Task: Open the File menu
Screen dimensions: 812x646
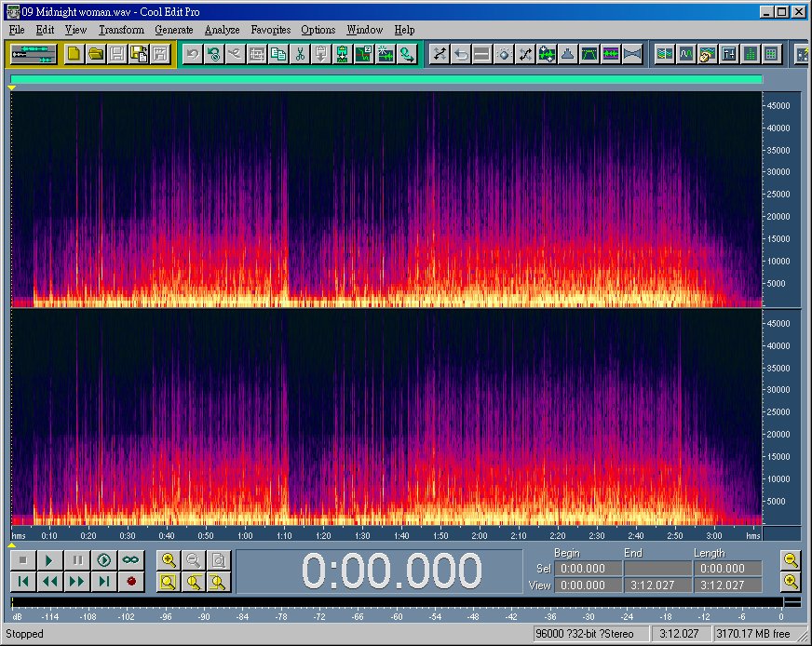Action: pyautogui.click(x=17, y=30)
